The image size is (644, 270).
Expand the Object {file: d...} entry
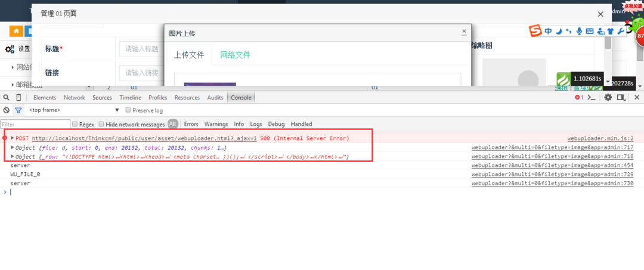13,147
